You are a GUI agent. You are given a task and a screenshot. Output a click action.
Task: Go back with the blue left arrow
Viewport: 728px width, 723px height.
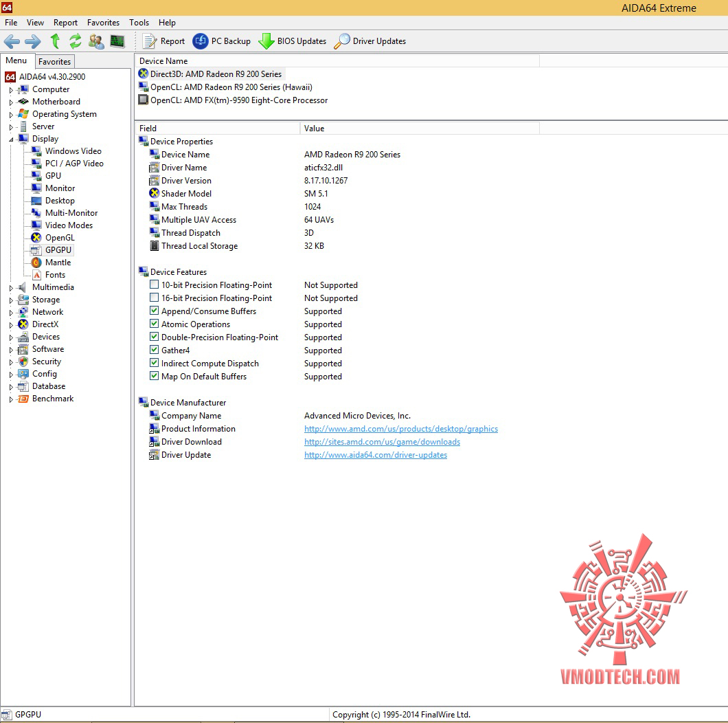point(12,41)
